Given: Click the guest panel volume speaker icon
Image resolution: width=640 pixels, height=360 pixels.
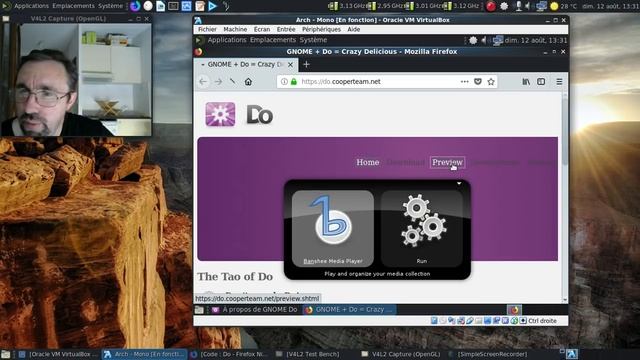Looking at the screenshot, I should point(484,40).
